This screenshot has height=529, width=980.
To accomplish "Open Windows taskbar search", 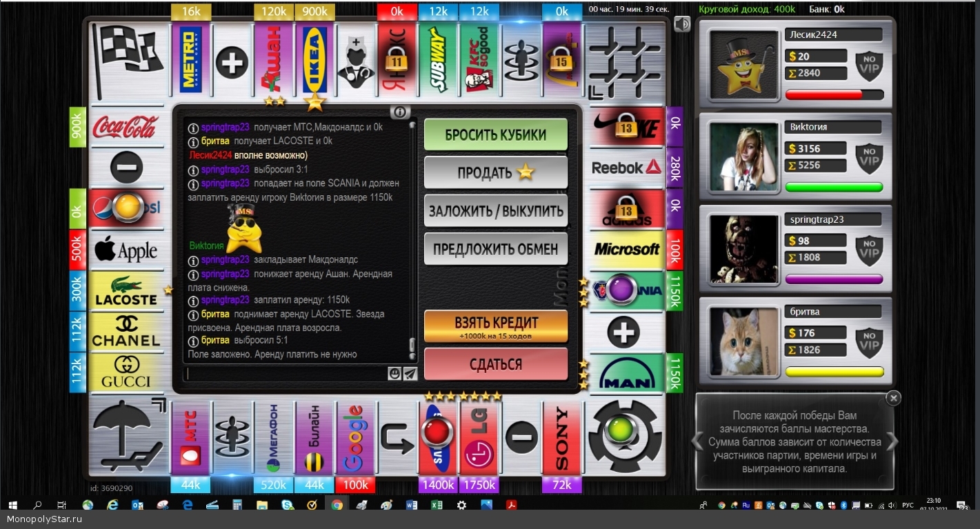I will coord(37,505).
